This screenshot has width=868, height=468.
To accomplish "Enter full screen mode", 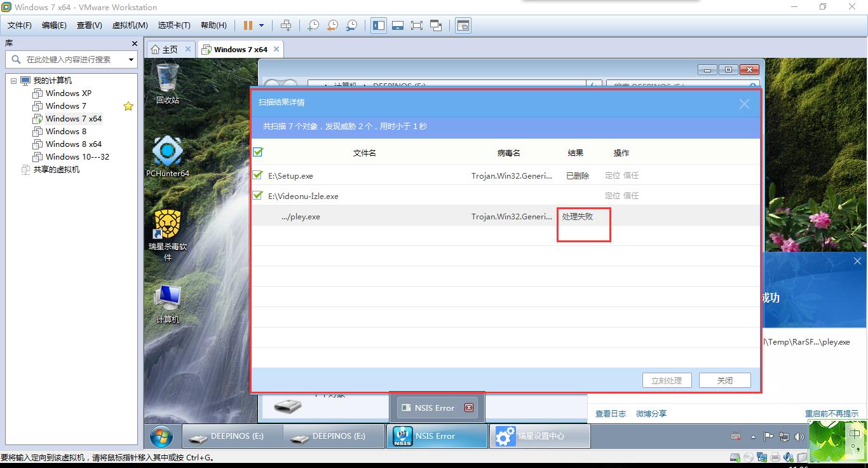I will (x=417, y=25).
